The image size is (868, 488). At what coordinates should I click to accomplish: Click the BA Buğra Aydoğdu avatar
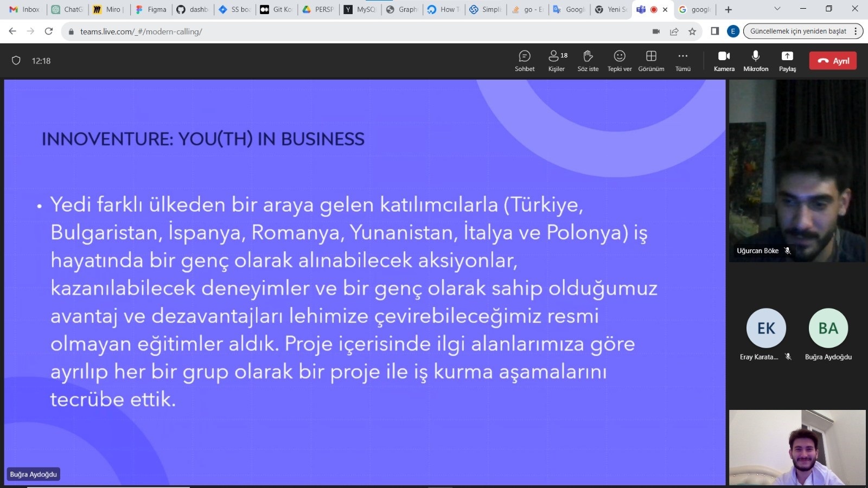pyautogui.click(x=828, y=328)
